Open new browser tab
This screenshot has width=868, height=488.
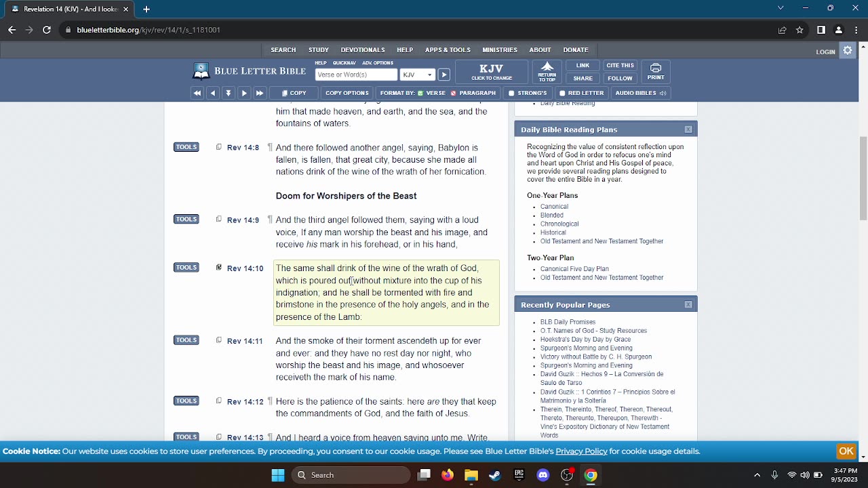pyautogui.click(x=146, y=9)
